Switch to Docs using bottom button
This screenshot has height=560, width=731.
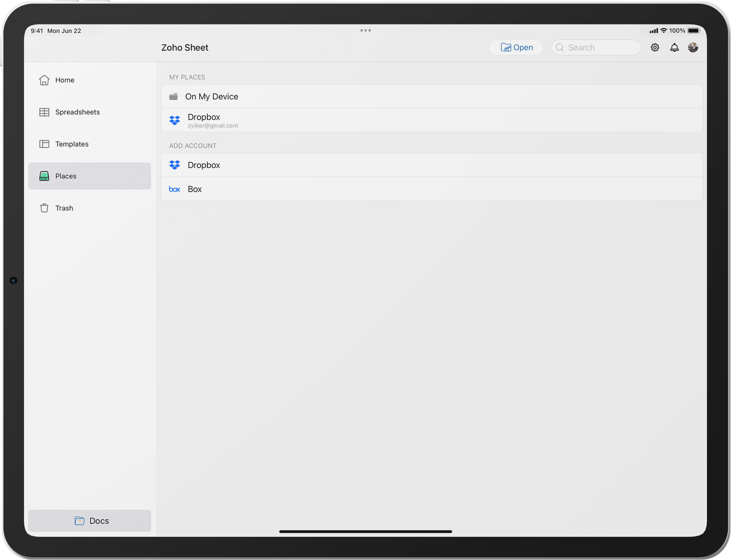click(x=90, y=521)
